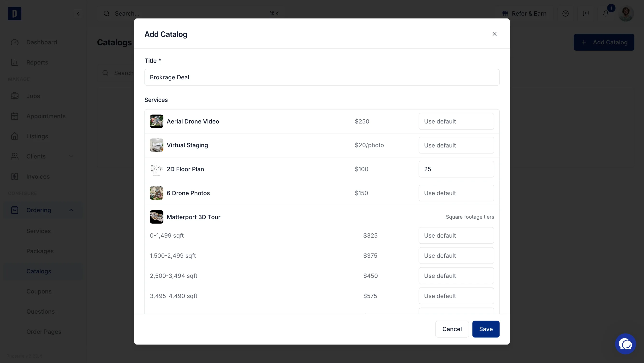Set price for 3,495-4,490 sqft tier
The width and height of the screenshot is (644, 363).
456,296
